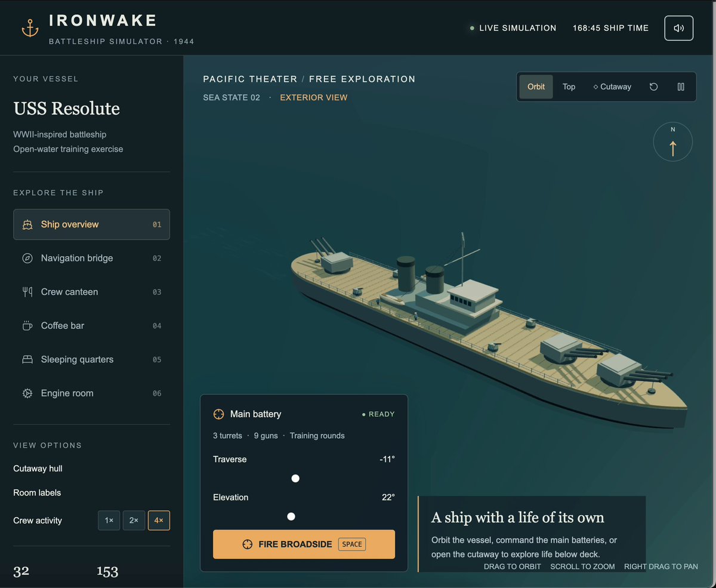Click the PACIFIC THEATER breadcrumb text
716x588 pixels.
pos(250,79)
